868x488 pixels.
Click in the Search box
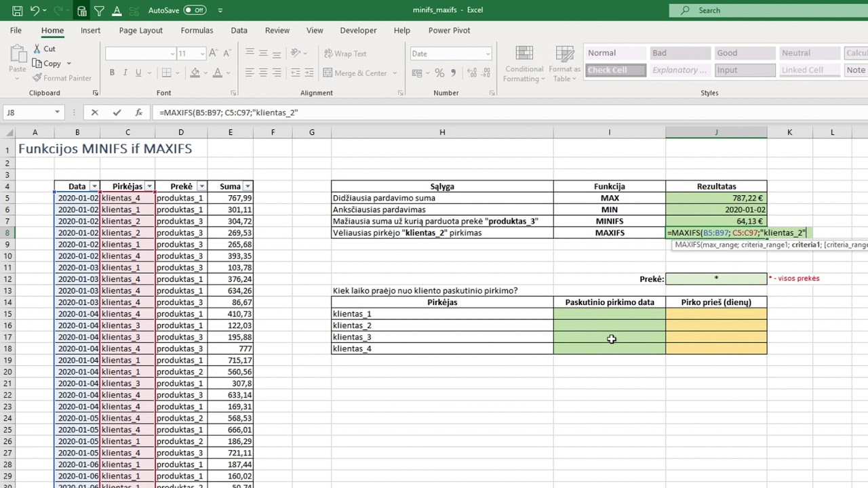click(x=768, y=10)
